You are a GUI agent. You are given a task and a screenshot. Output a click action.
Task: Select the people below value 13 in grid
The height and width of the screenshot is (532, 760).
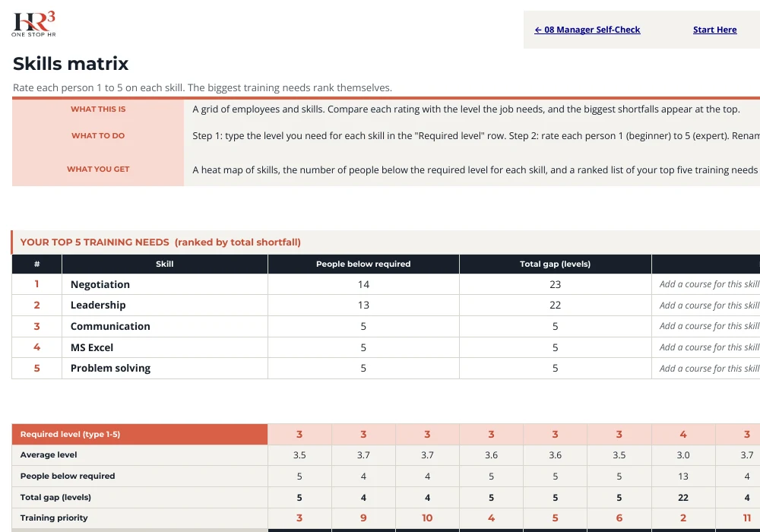683,476
